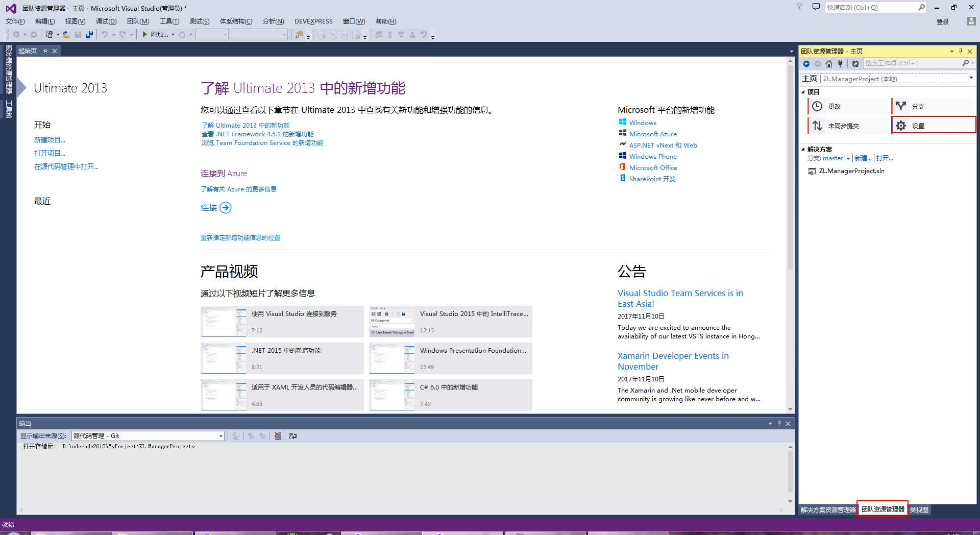Click the 新建项目... link

coord(50,140)
